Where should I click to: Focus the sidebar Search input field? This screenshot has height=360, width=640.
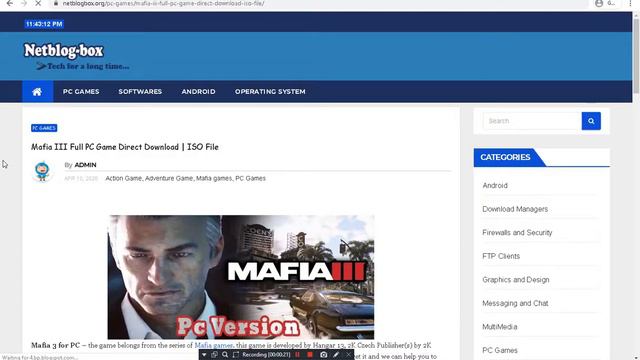point(532,121)
